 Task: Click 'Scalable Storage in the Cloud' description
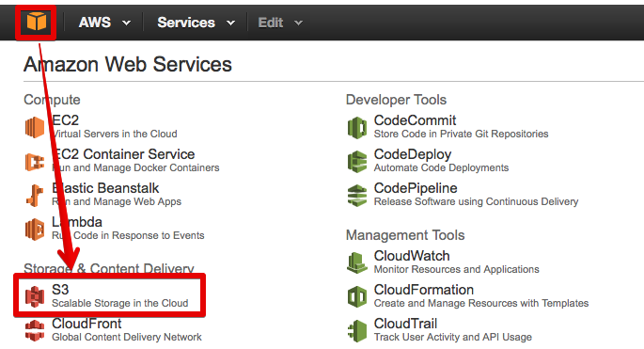120,303
